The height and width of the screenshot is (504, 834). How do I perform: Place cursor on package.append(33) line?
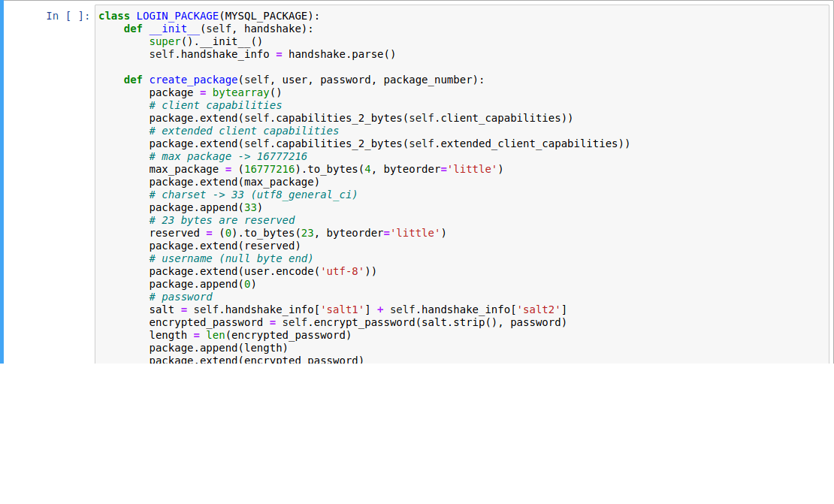[x=206, y=207]
